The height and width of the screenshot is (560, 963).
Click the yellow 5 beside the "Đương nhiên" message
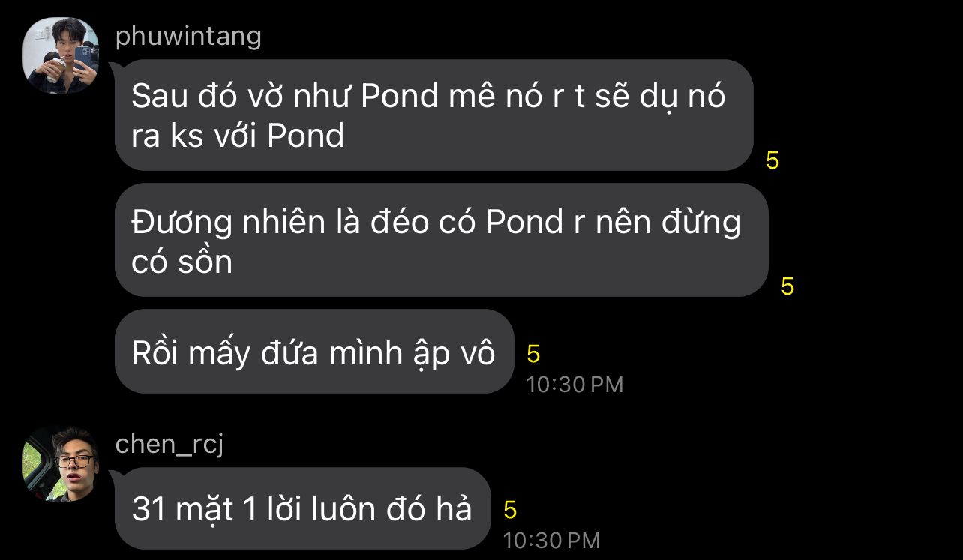(x=787, y=286)
